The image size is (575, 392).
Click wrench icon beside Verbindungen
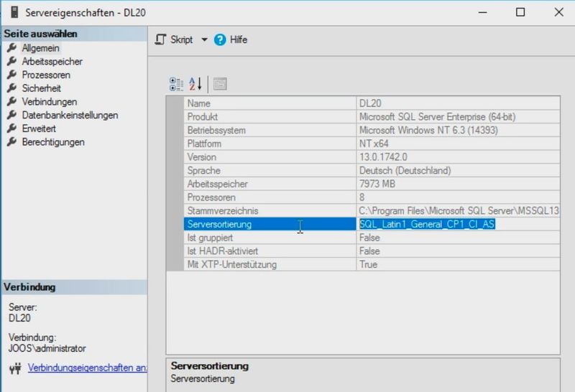[x=11, y=101]
